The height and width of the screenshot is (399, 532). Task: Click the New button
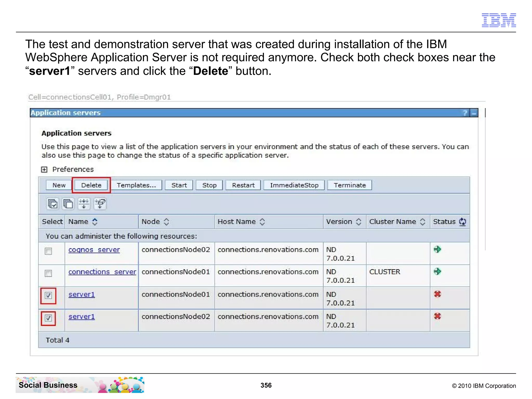tap(59, 185)
